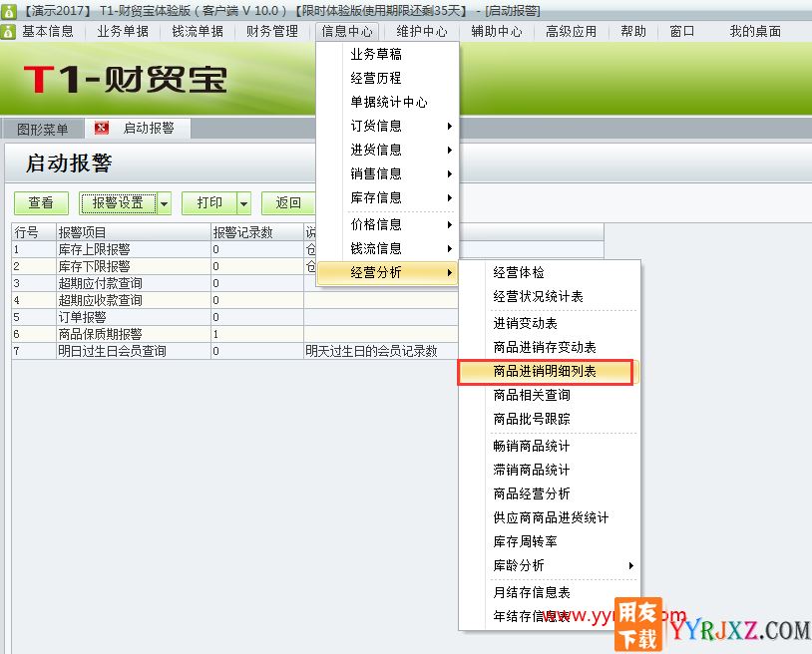Open the 帮助 menu

point(633,32)
